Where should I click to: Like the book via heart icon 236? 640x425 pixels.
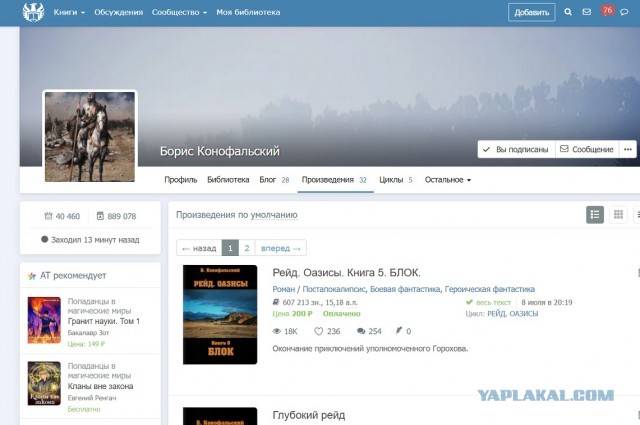pos(318,331)
